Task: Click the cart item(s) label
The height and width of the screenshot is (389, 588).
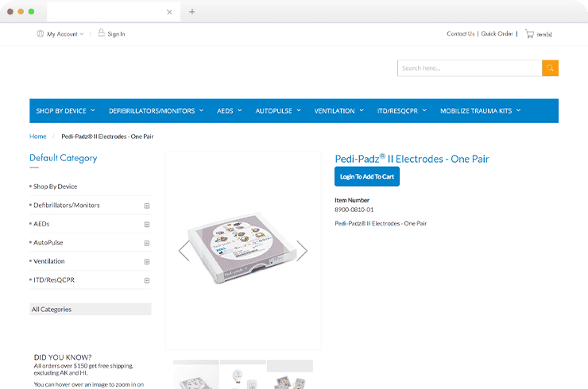Action: [544, 34]
